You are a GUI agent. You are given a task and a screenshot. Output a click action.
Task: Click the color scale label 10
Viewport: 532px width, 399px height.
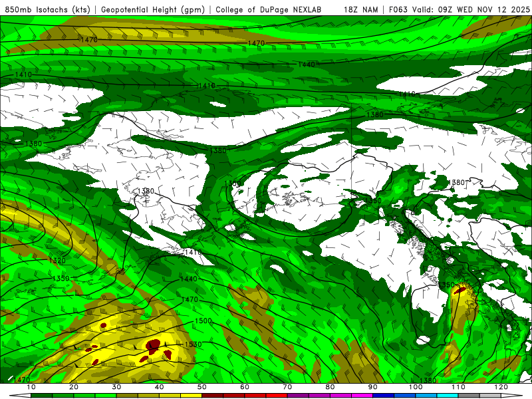31,387
